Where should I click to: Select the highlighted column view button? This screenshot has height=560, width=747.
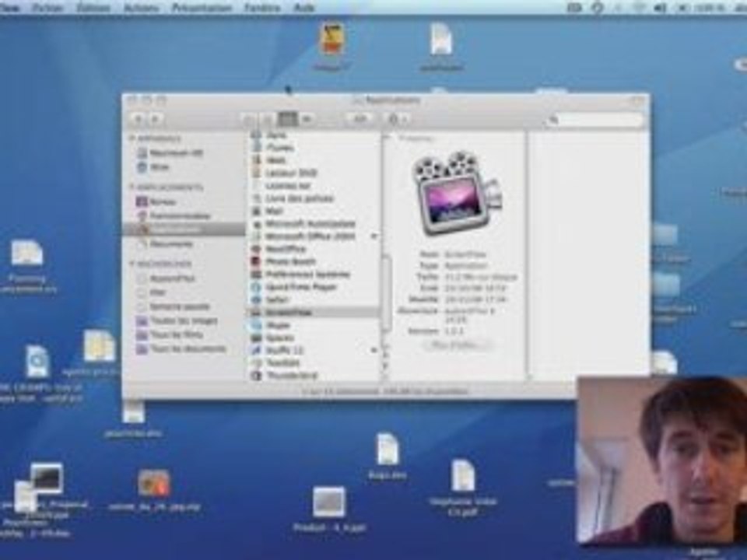coord(287,119)
